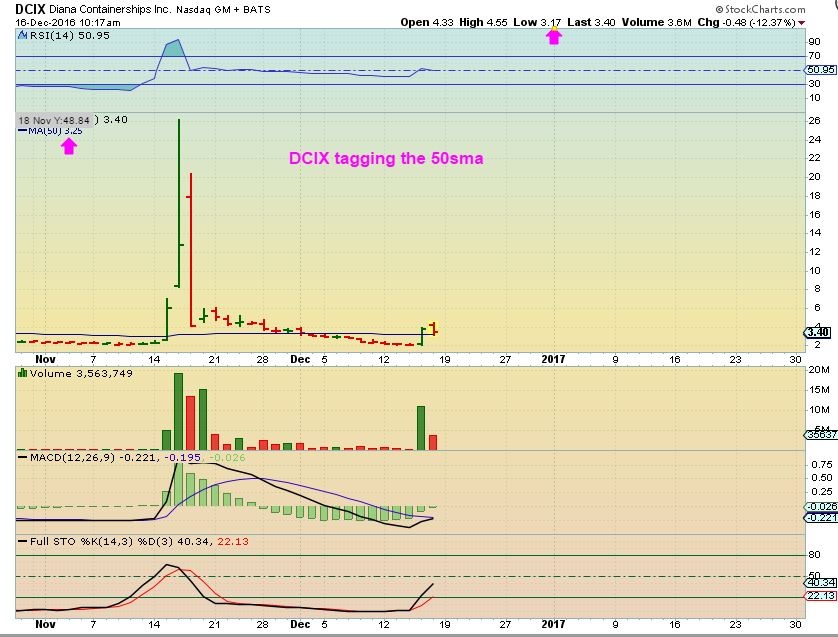Click the tall red candlestick after the spike
The width and height of the screenshot is (838, 637).
[x=190, y=250]
